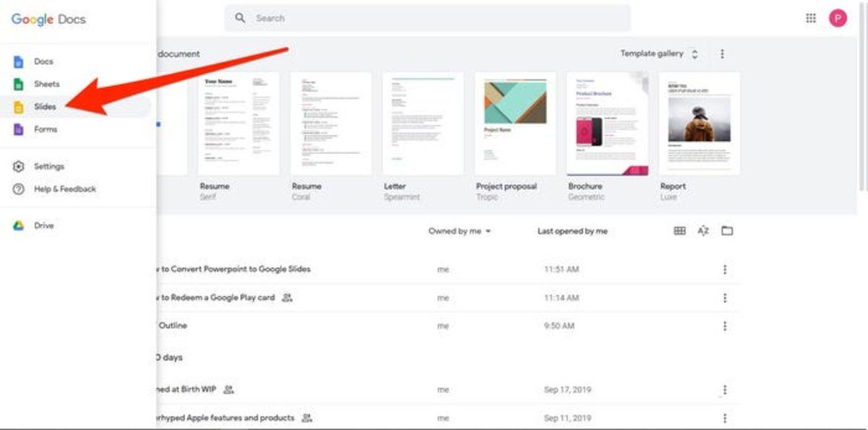
Task: Select the Project proposal Tropic template
Action: (x=514, y=123)
